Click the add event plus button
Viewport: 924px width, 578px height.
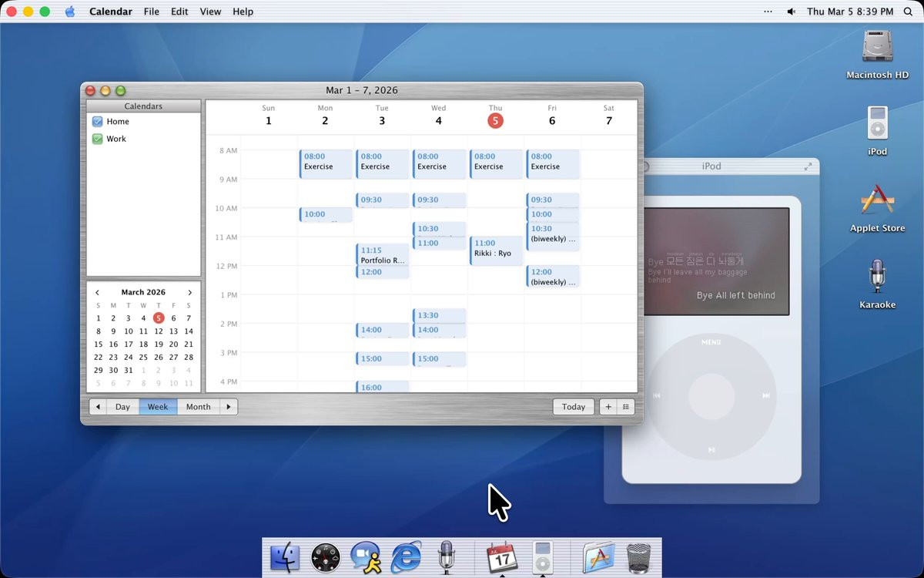pos(608,407)
